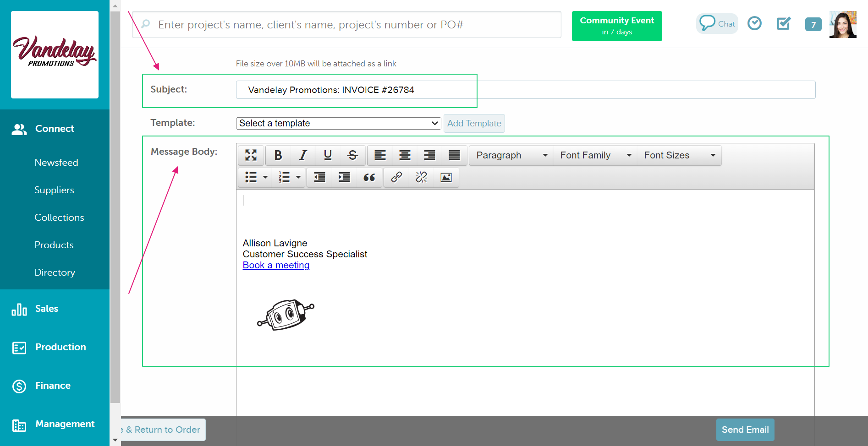Viewport: 868px width, 446px height.
Task: Click sidebar scrollbar down arrow
Action: (115, 440)
